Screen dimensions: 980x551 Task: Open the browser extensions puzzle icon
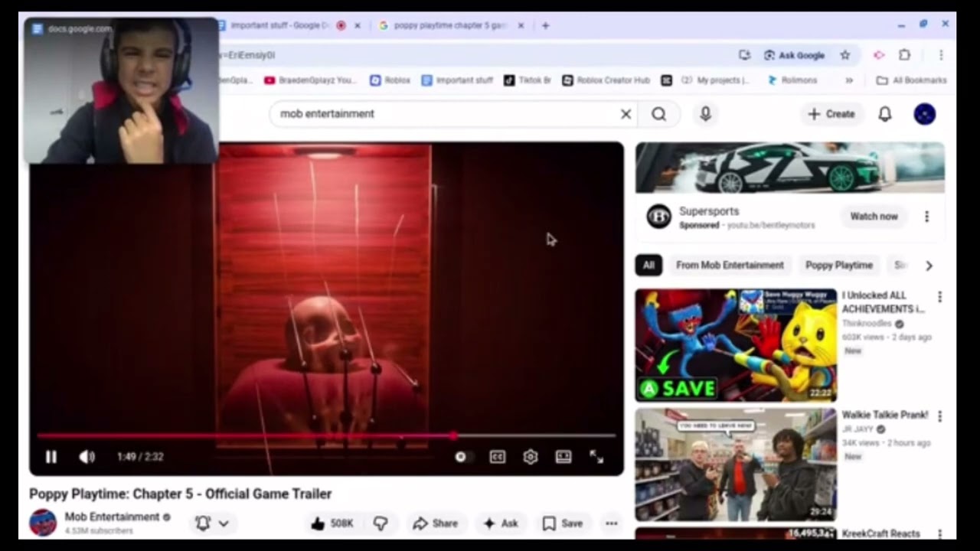pos(905,55)
